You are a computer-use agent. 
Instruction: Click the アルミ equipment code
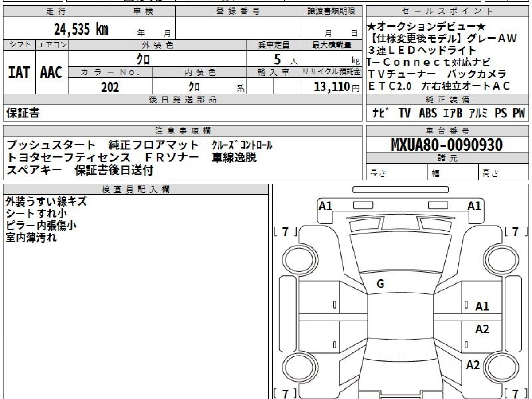[x=478, y=113]
